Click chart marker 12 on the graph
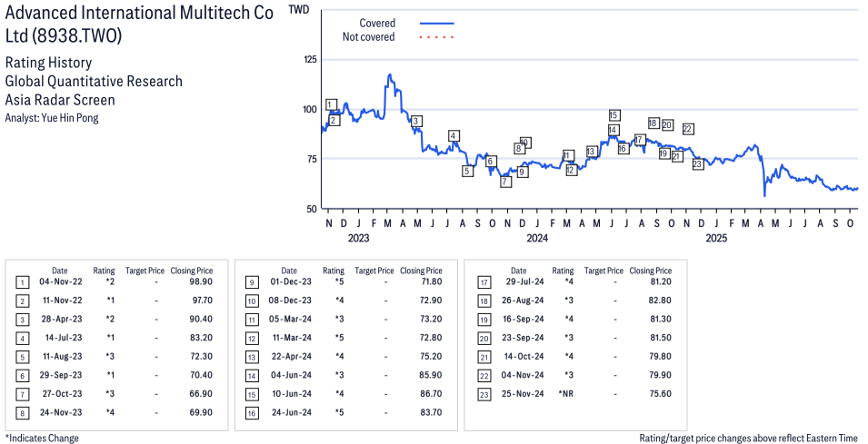The width and height of the screenshot is (868, 444). (571, 170)
